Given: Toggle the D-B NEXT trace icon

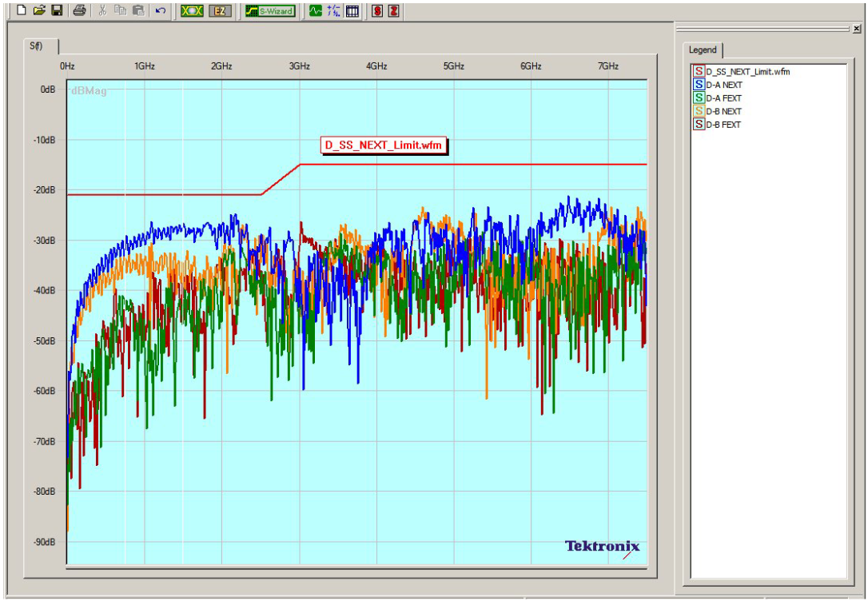Looking at the screenshot, I should (x=699, y=111).
